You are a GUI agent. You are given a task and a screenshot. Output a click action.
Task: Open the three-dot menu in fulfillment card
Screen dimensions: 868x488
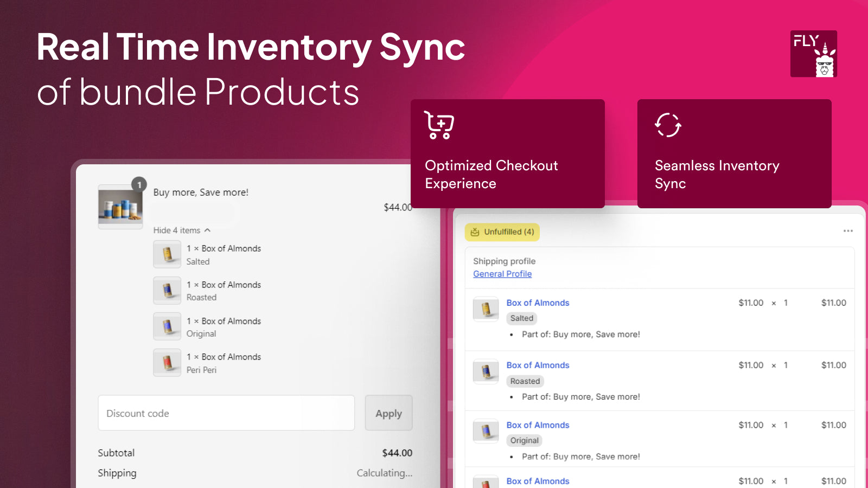coord(848,231)
